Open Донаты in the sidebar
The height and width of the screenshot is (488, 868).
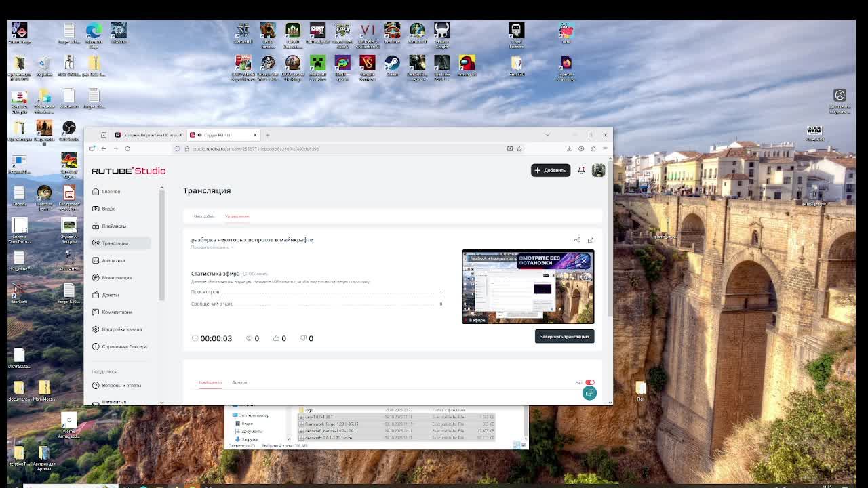tap(121, 295)
